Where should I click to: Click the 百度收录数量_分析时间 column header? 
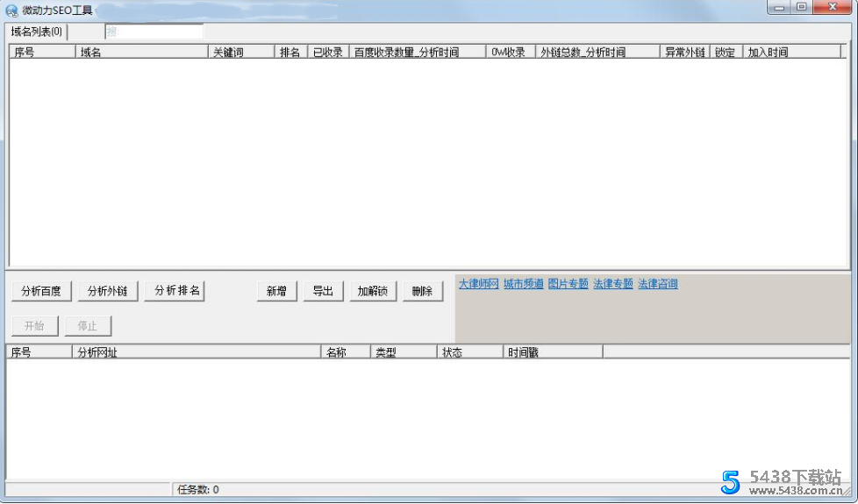click(418, 52)
